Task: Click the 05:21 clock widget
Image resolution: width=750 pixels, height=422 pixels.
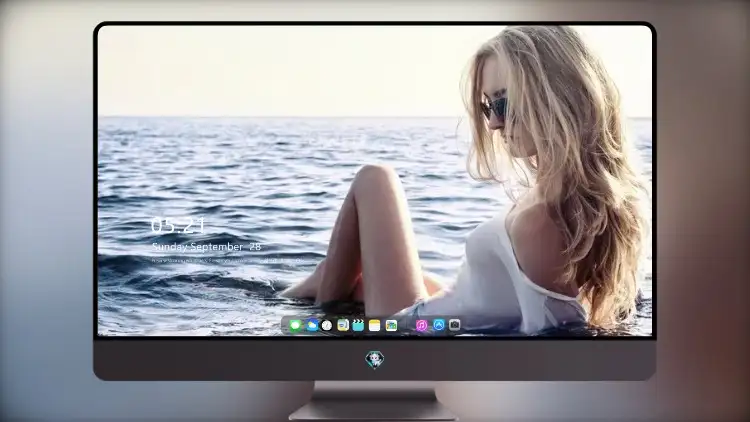Action: [178, 225]
